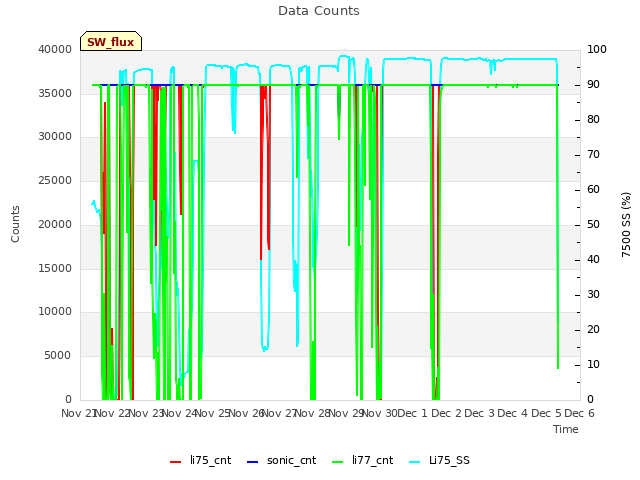The image size is (640, 480).
Task: Click the 30000 left axis tick label
Action: 55,137
